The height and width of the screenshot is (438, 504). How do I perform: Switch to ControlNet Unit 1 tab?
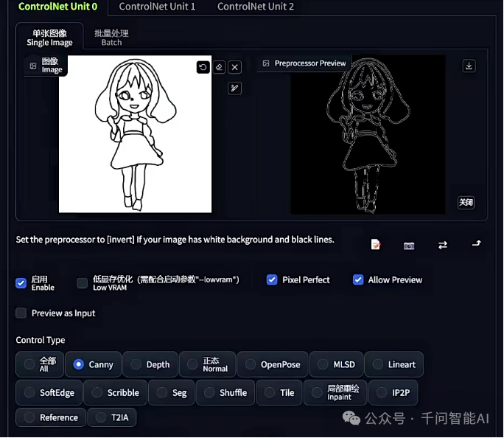(x=157, y=7)
